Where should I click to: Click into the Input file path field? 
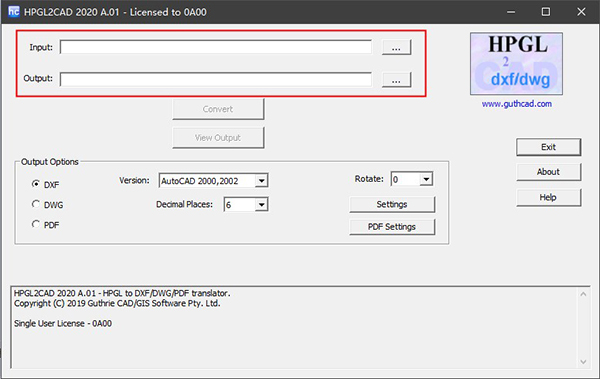pyautogui.click(x=216, y=47)
